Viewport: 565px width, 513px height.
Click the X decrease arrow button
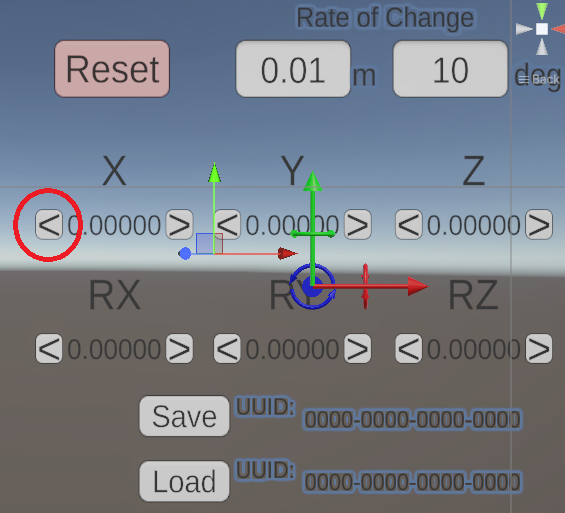click(x=49, y=225)
